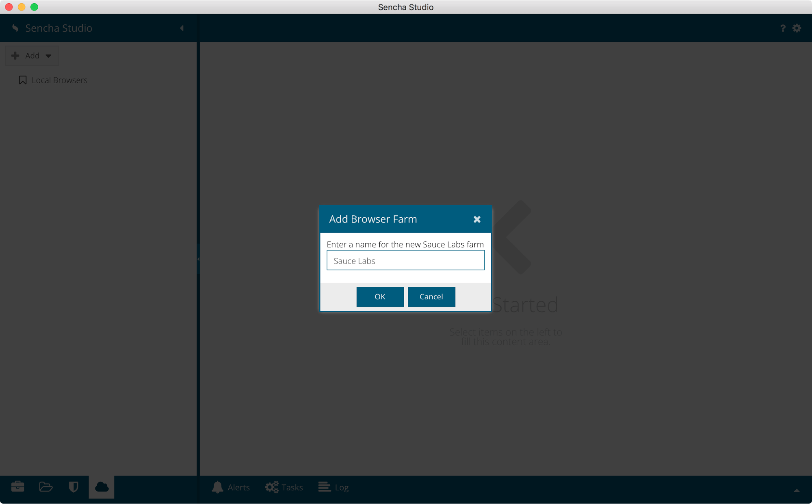Click the Tasks gears icon
The height and width of the screenshot is (504, 812).
(x=272, y=487)
